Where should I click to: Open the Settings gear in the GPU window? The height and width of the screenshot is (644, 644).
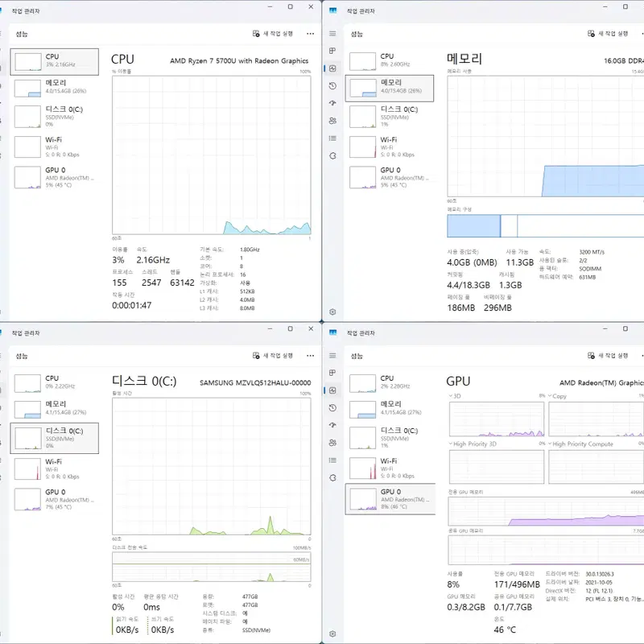click(332, 634)
